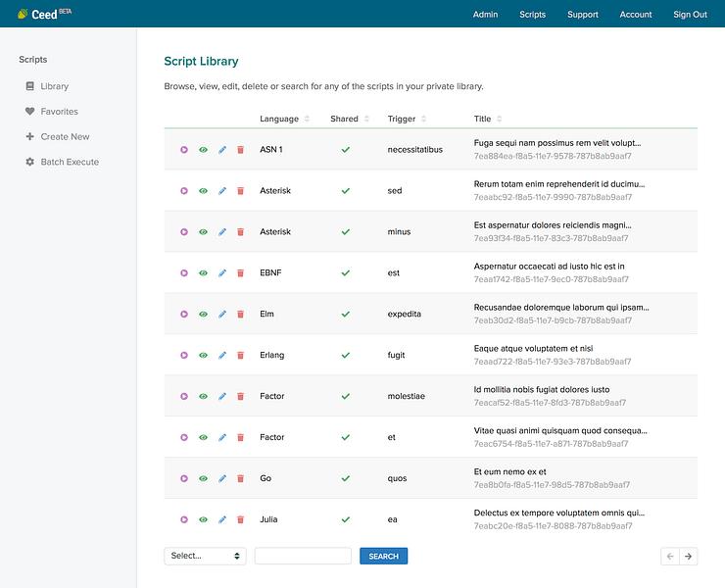This screenshot has width=725, height=588.
Task: Open the Admin menu in top navigation
Action: [485, 15]
